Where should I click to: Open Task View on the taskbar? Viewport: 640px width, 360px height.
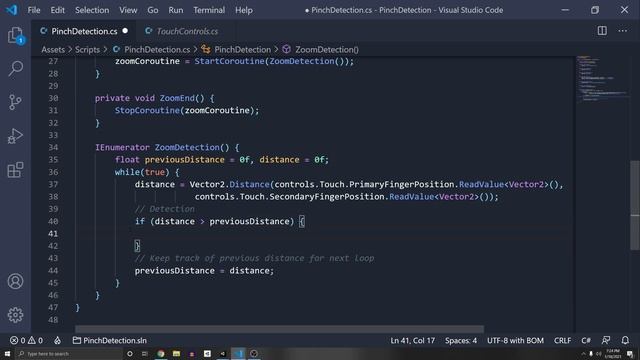coord(145,353)
